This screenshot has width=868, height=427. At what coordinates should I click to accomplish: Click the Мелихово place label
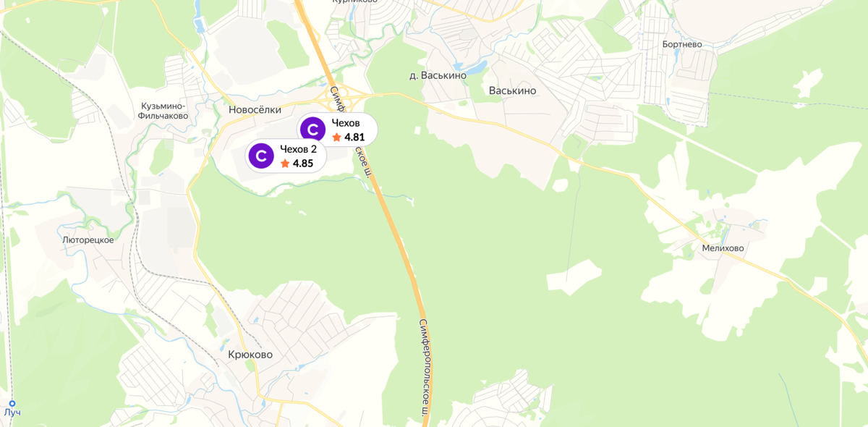723,248
